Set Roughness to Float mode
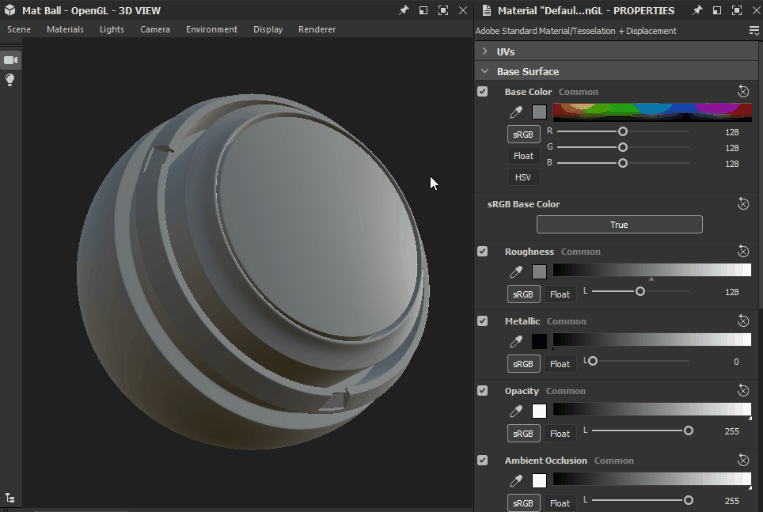This screenshot has width=763, height=512. tap(560, 294)
